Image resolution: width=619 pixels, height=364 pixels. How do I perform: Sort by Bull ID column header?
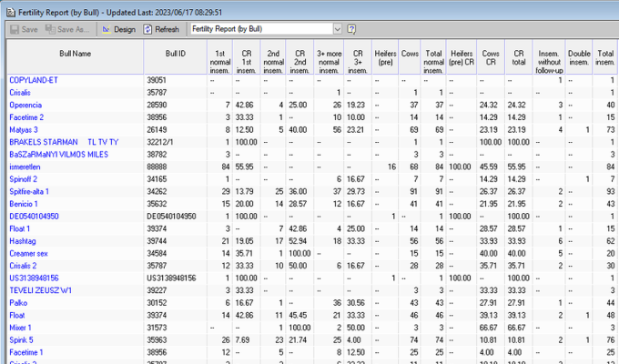[x=176, y=54]
